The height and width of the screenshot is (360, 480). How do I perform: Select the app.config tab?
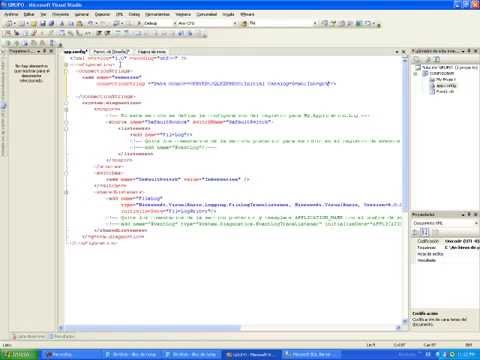tap(76, 52)
